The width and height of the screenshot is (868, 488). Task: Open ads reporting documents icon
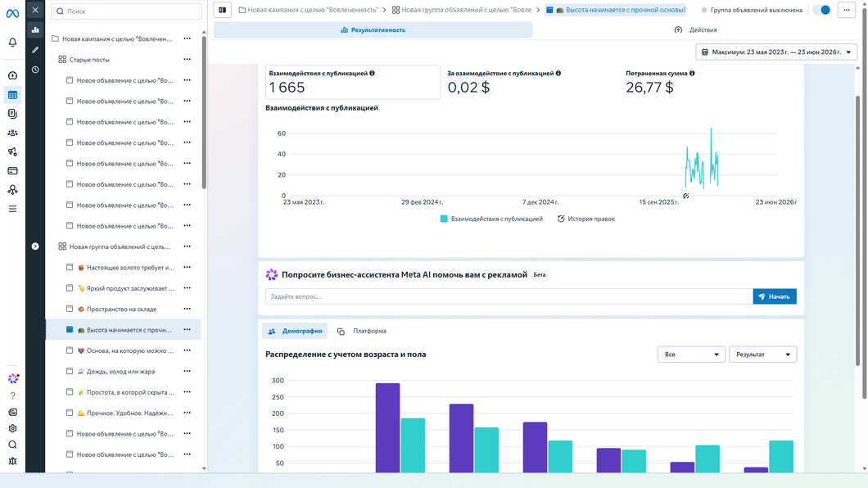pyautogui.click(x=12, y=114)
